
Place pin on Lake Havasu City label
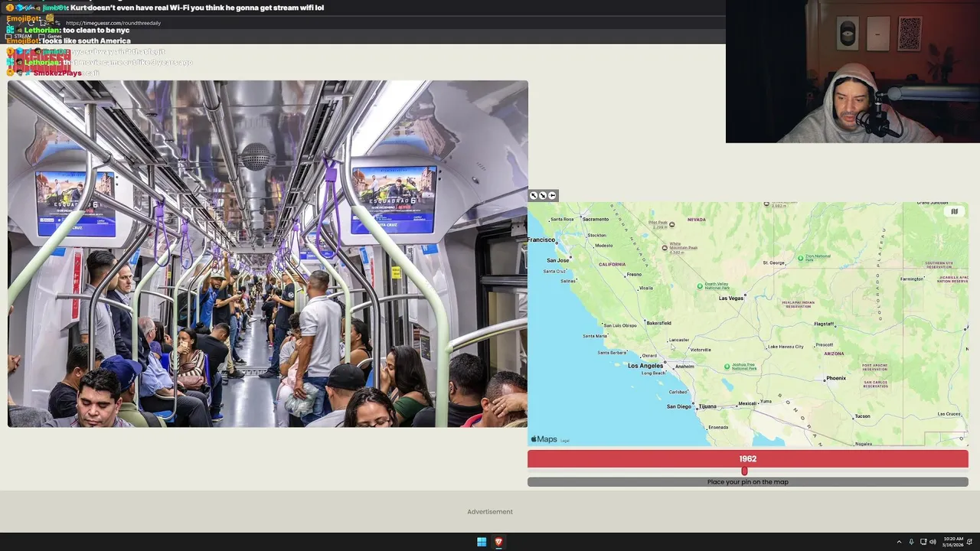click(786, 347)
